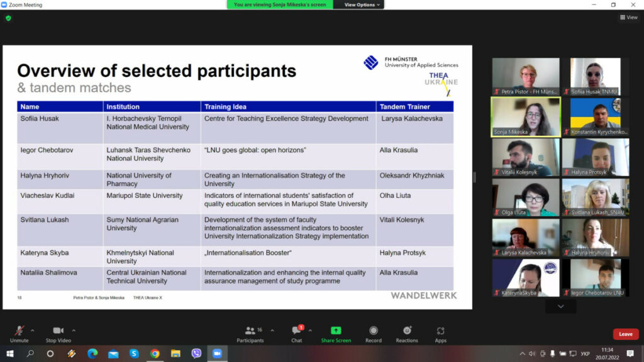
Task: Select Sonja Mikeska's video thumbnail
Action: click(x=525, y=117)
